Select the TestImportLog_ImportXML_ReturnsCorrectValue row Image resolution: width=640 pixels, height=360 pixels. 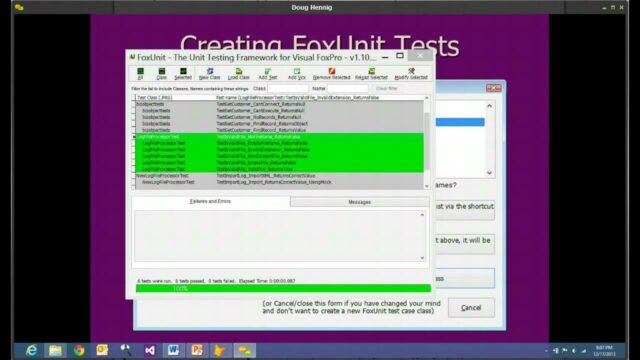pos(279,176)
